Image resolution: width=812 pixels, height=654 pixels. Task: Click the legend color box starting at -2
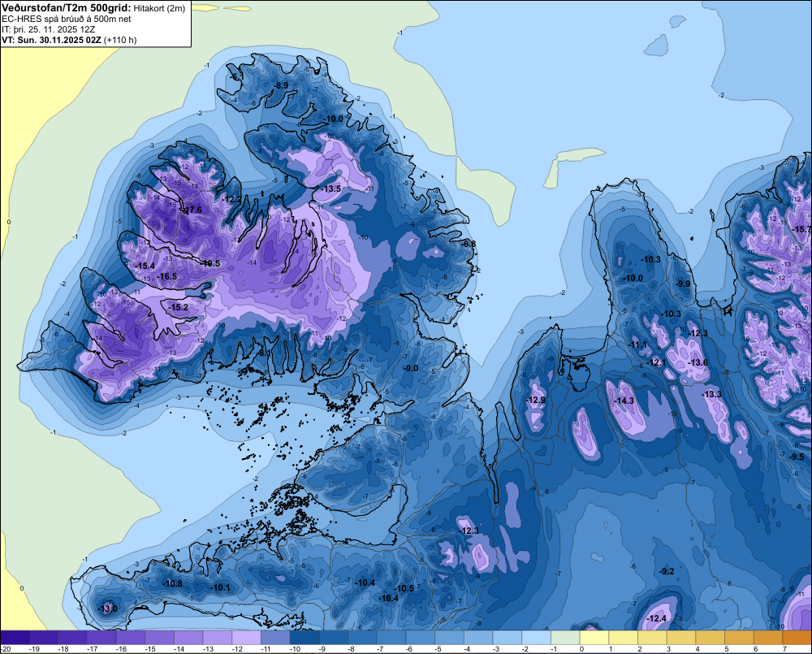(x=537, y=638)
